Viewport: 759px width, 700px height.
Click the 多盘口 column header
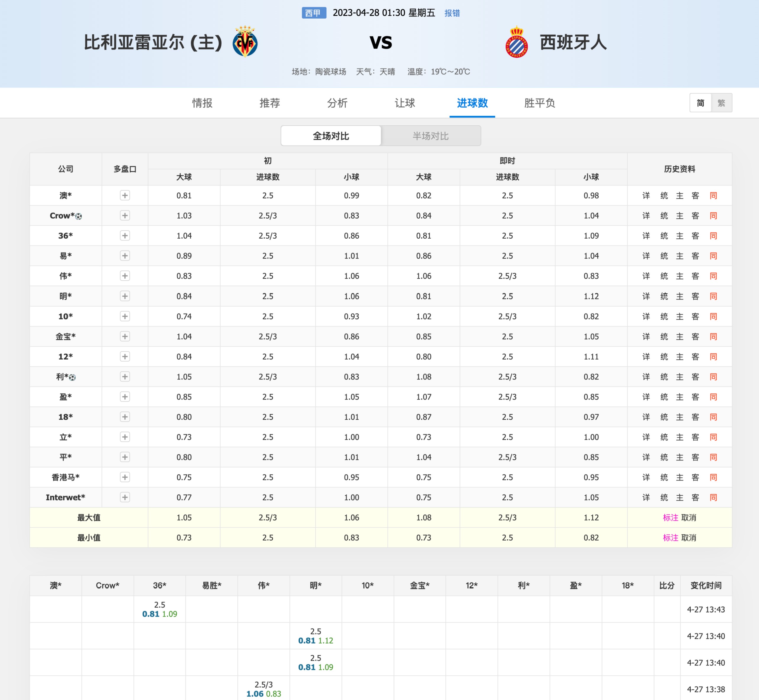pyautogui.click(x=125, y=169)
